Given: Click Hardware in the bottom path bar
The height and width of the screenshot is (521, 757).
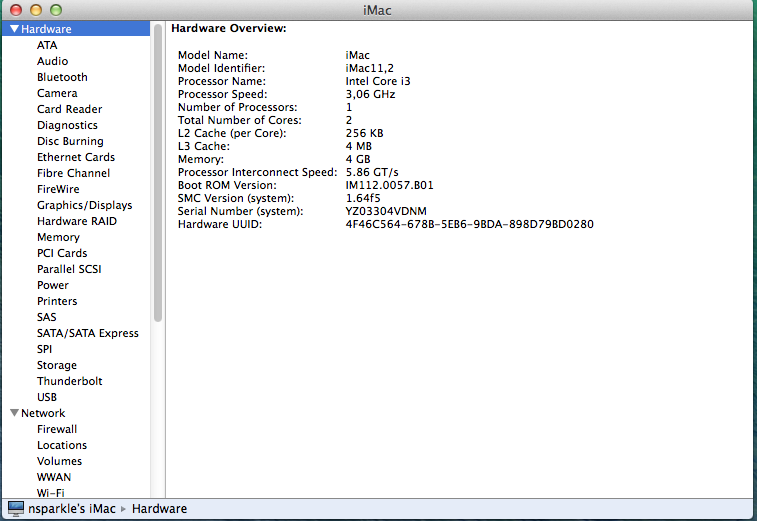Looking at the screenshot, I should click(x=159, y=509).
